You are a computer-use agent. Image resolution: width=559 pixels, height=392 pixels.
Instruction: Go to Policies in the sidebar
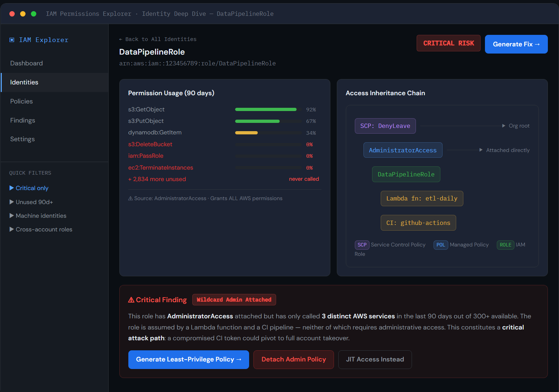[55, 101]
